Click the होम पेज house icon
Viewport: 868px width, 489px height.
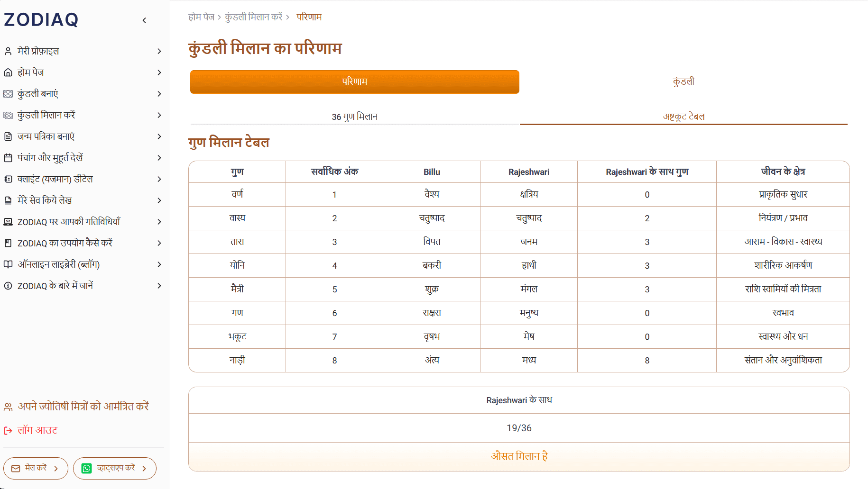8,72
